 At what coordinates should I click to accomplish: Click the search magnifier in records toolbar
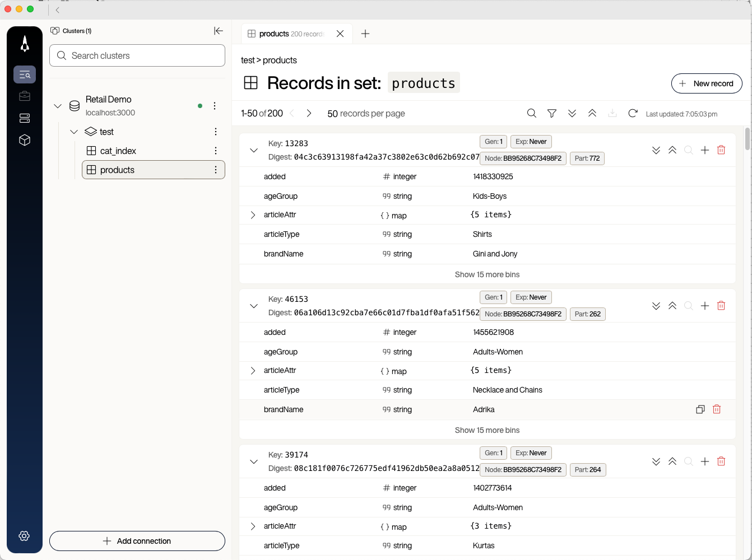click(532, 113)
